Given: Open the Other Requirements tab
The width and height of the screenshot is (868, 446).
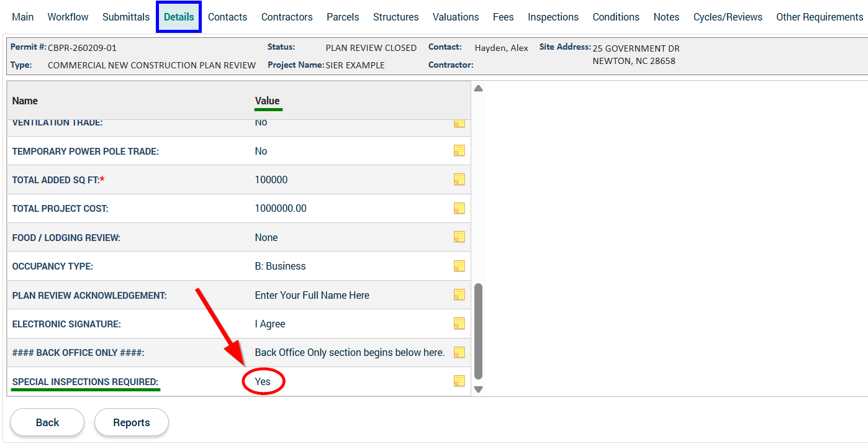Looking at the screenshot, I should pos(819,17).
